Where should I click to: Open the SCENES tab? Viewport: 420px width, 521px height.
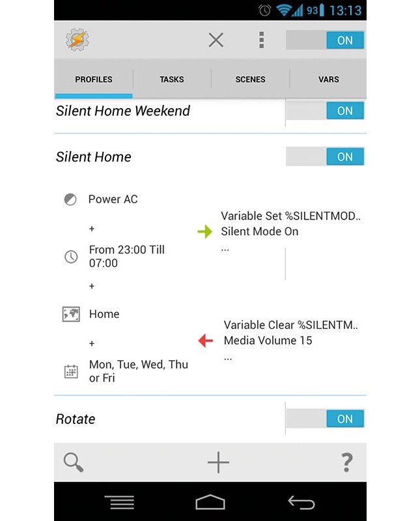click(250, 79)
